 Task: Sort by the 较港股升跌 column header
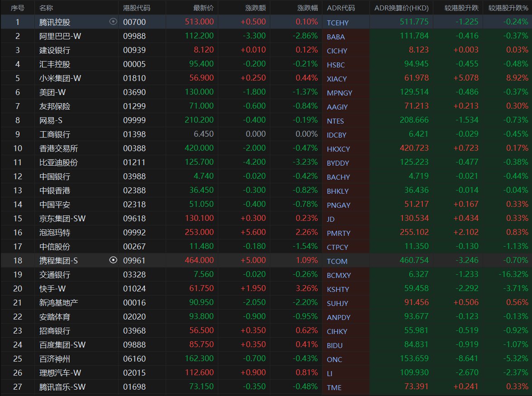461,8
